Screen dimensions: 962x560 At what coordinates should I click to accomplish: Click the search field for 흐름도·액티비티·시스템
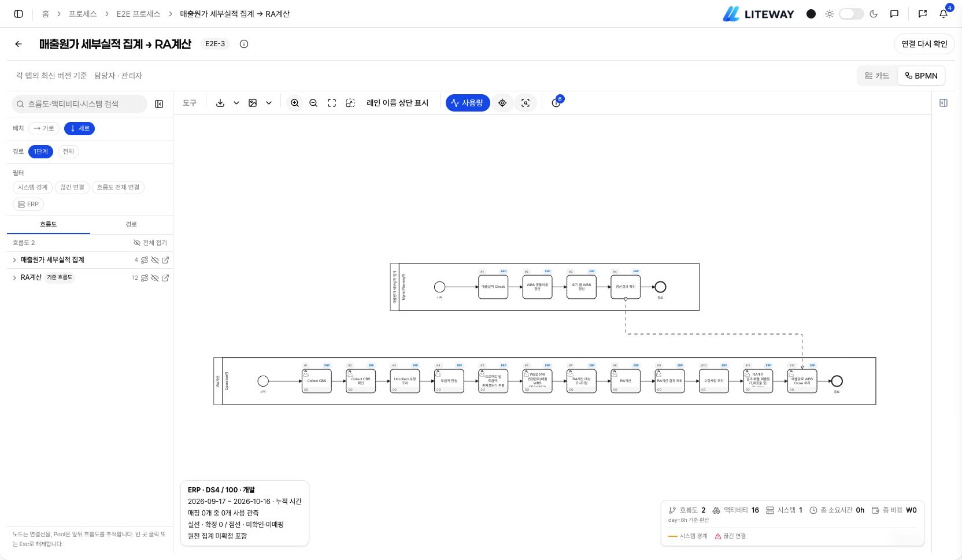pyautogui.click(x=80, y=104)
